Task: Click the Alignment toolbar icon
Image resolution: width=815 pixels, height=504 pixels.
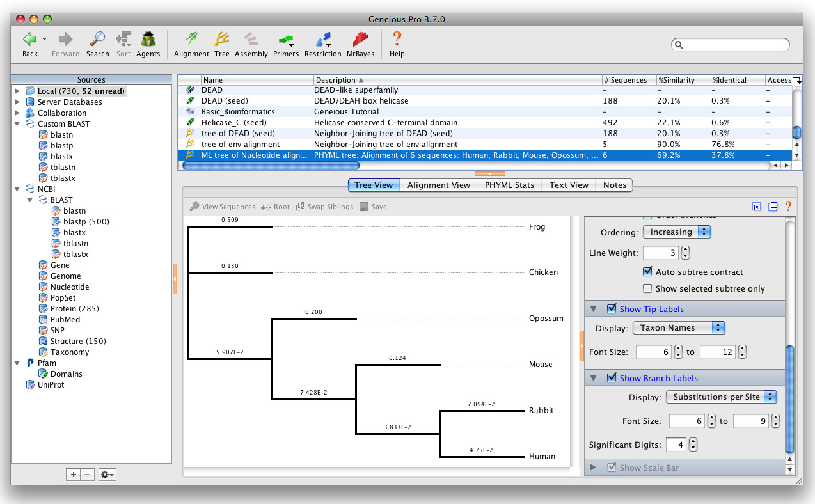Action: 191,40
